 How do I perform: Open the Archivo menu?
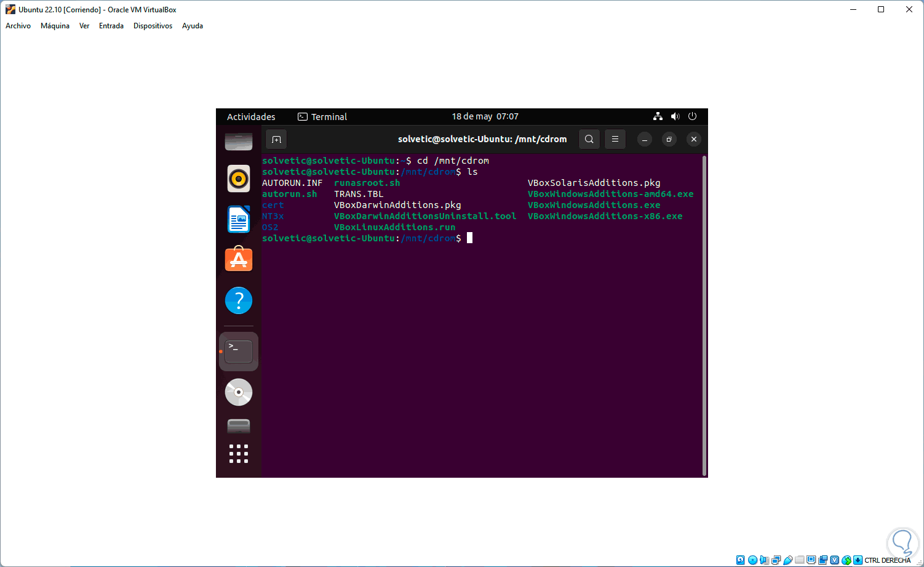click(x=18, y=26)
